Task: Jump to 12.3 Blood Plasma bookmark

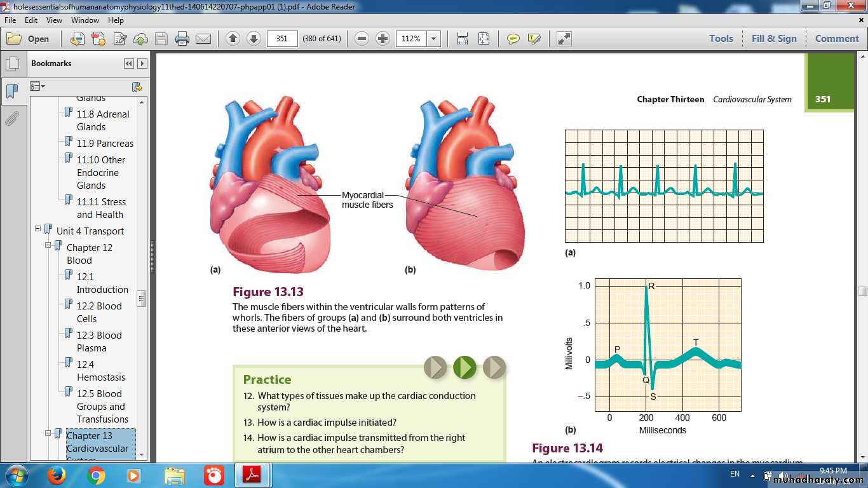Action: coord(99,341)
